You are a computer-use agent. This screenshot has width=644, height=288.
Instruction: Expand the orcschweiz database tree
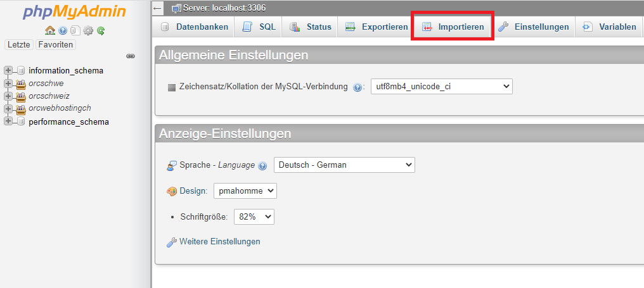(8, 96)
